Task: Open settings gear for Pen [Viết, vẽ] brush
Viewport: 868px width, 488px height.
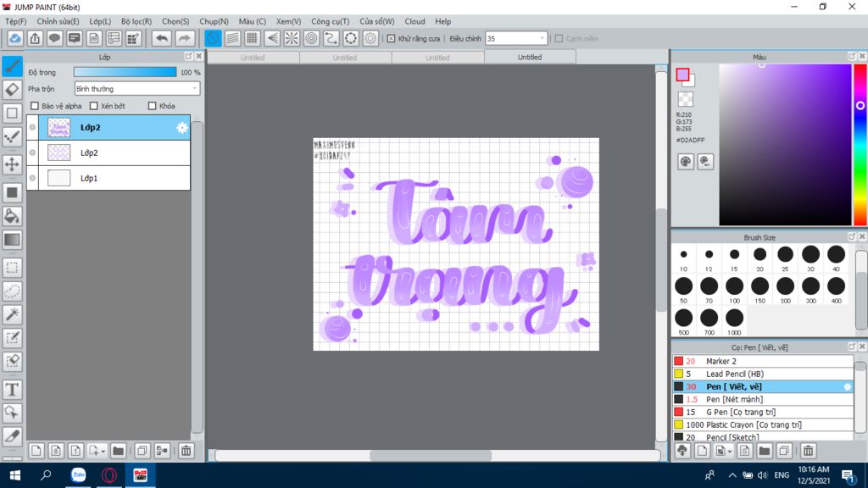Action: point(848,386)
